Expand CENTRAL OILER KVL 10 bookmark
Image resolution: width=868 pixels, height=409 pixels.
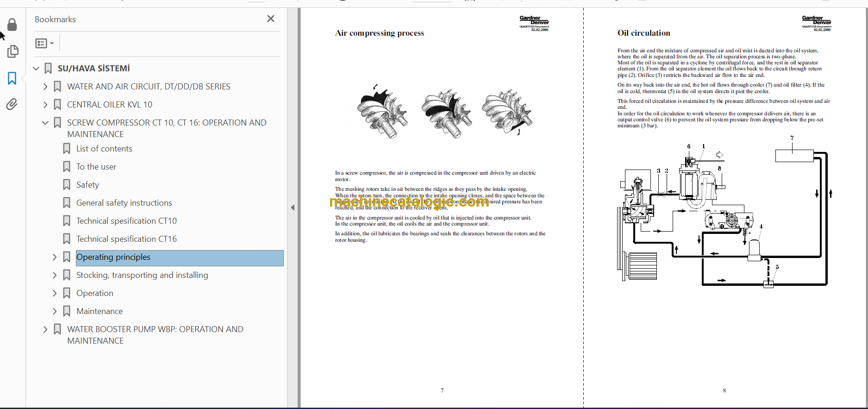coord(45,105)
